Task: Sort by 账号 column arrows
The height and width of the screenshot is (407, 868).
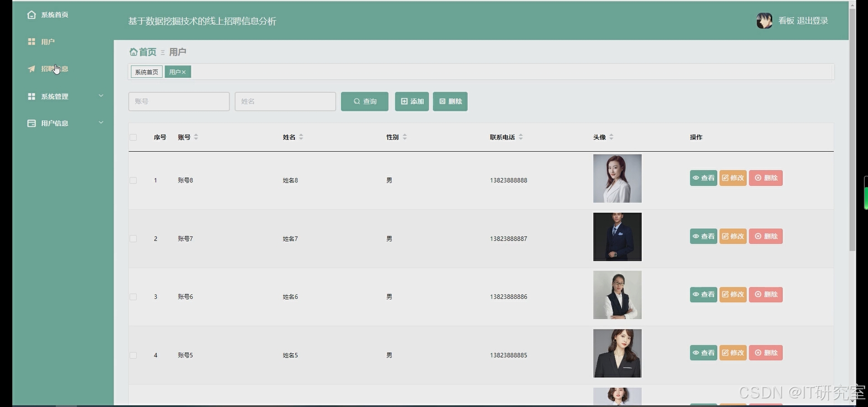Action: coord(196,137)
